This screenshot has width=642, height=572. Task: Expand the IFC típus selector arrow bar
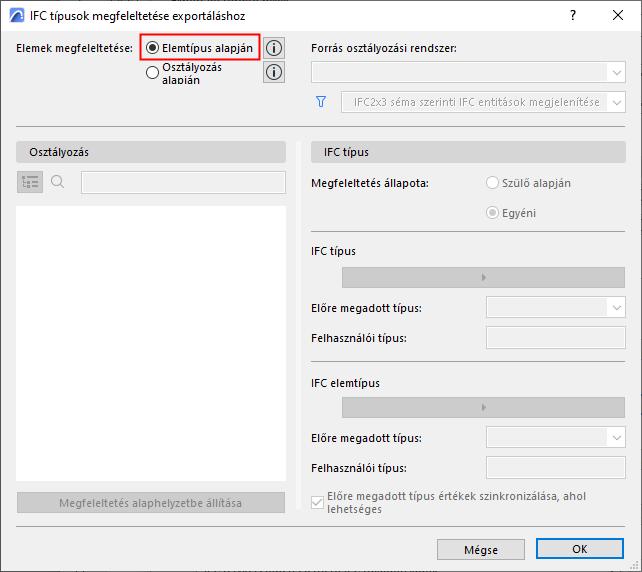tap(483, 277)
